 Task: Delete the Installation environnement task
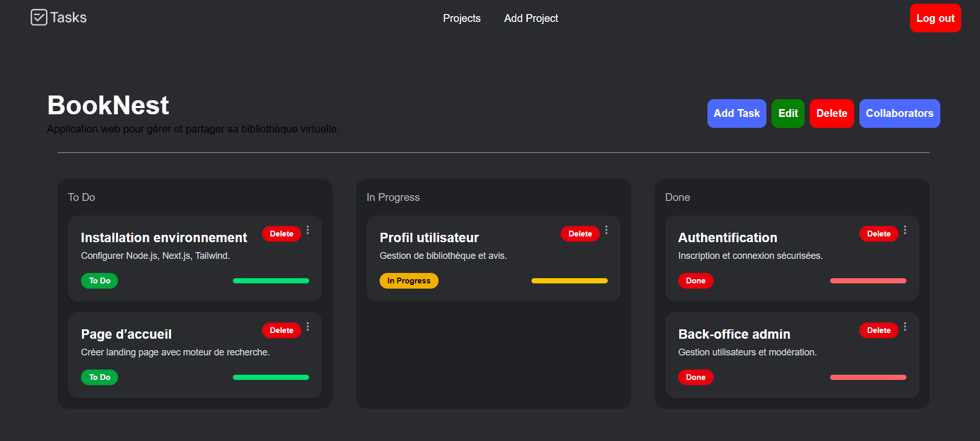tap(281, 234)
